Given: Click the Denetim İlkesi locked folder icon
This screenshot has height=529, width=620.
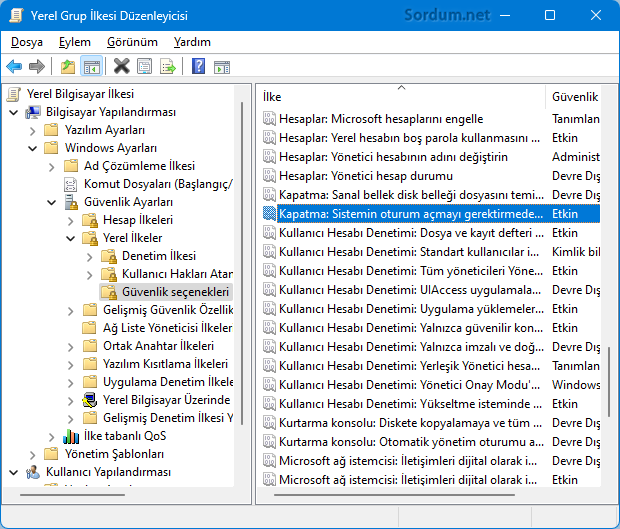Looking at the screenshot, I should point(109,256).
